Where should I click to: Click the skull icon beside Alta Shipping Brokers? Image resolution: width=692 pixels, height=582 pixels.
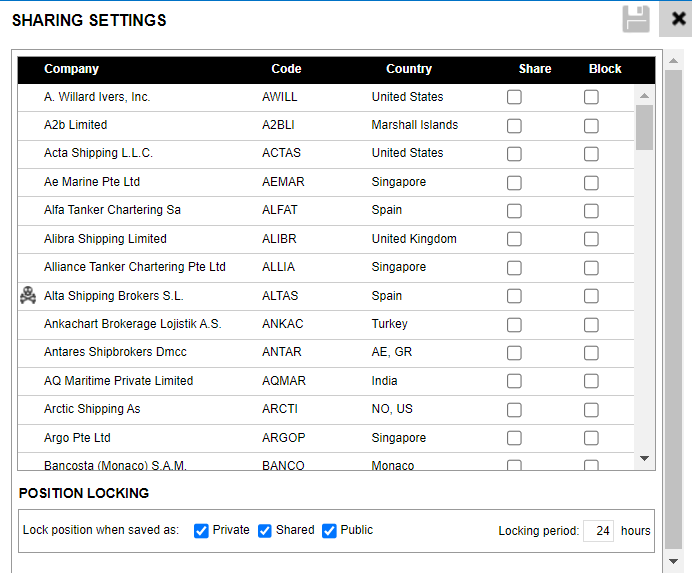(x=28, y=296)
